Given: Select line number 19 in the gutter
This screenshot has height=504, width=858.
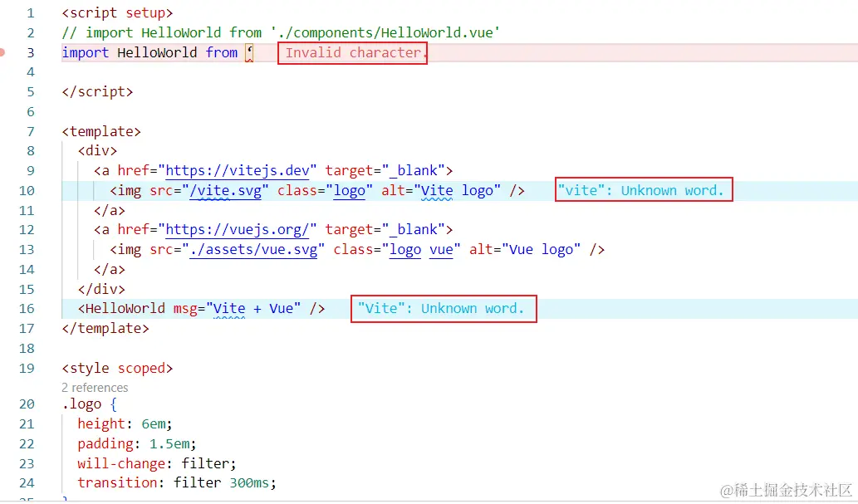Looking at the screenshot, I should point(27,369).
